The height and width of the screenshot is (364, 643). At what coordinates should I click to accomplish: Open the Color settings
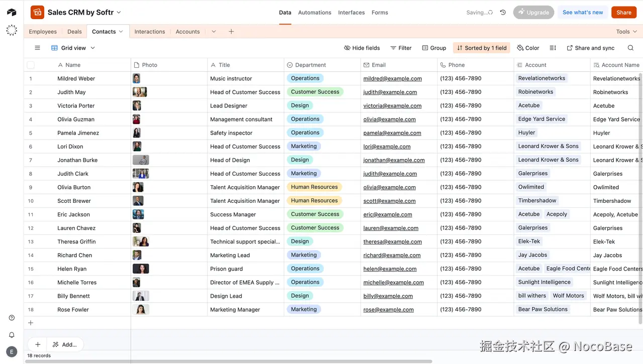[528, 48]
